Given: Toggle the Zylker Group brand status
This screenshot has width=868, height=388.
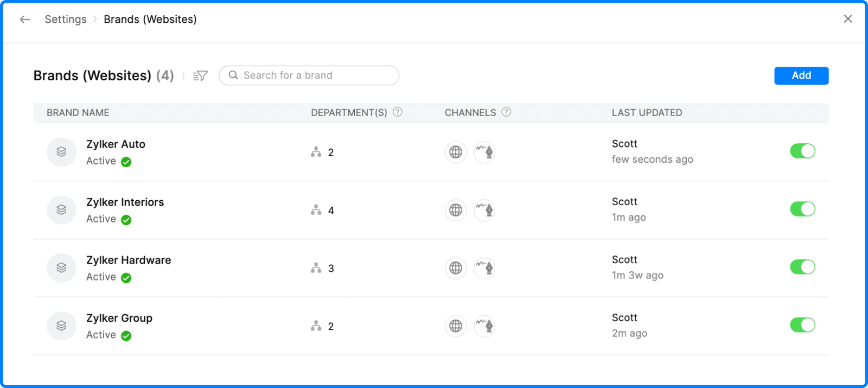Looking at the screenshot, I should [802, 325].
